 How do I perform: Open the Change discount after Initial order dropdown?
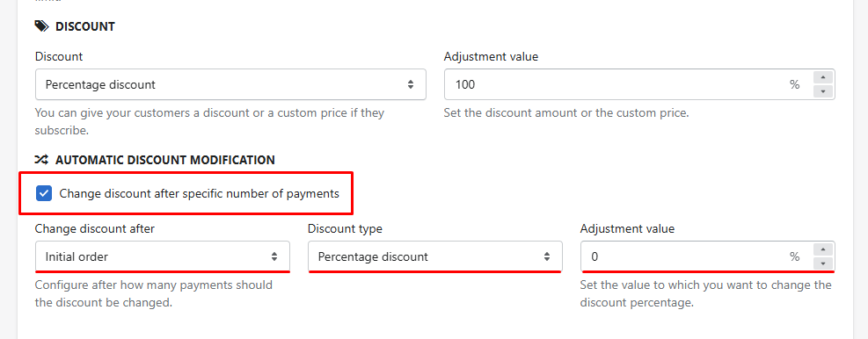point(162,256)
